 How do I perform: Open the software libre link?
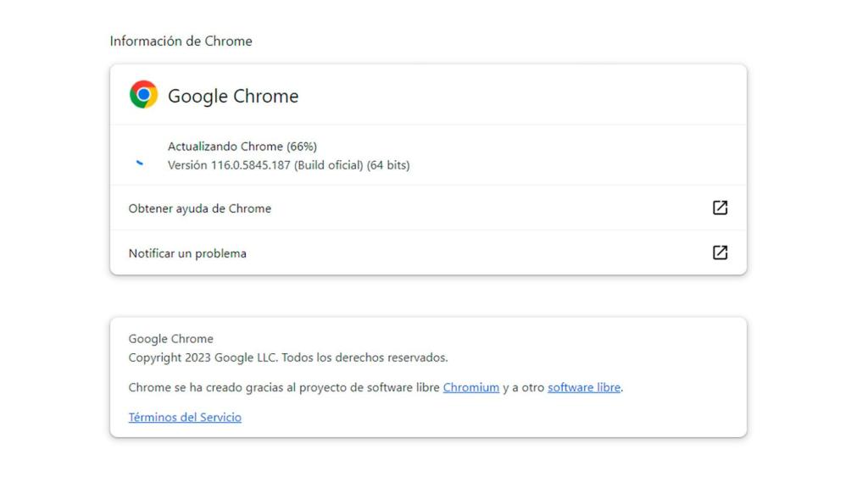[x=583, y=387]
